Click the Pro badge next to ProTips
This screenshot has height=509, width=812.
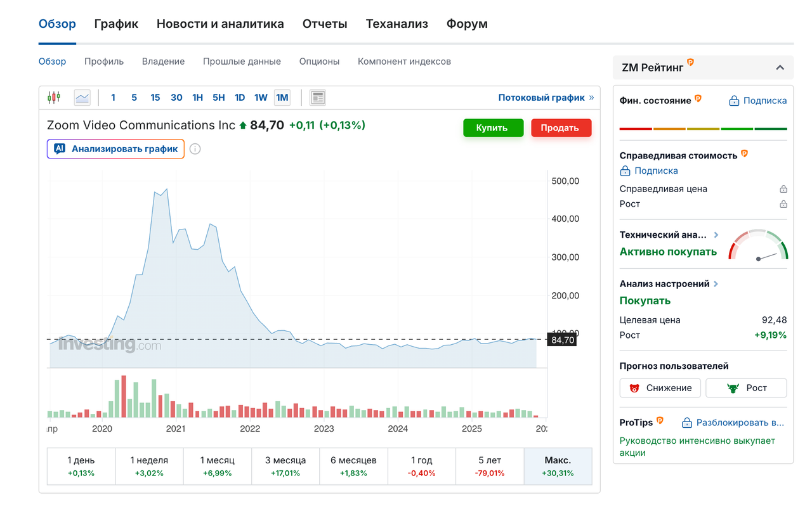660,421
